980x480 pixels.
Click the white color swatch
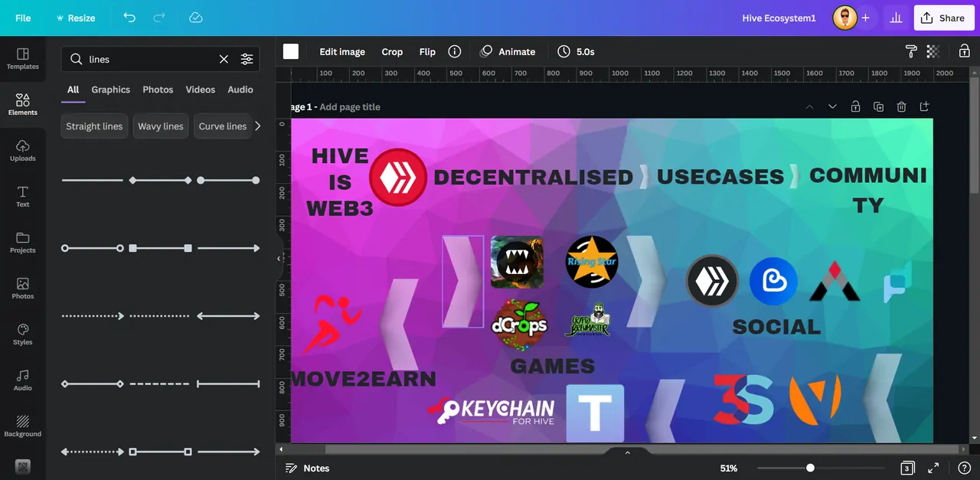pos(291,51)
